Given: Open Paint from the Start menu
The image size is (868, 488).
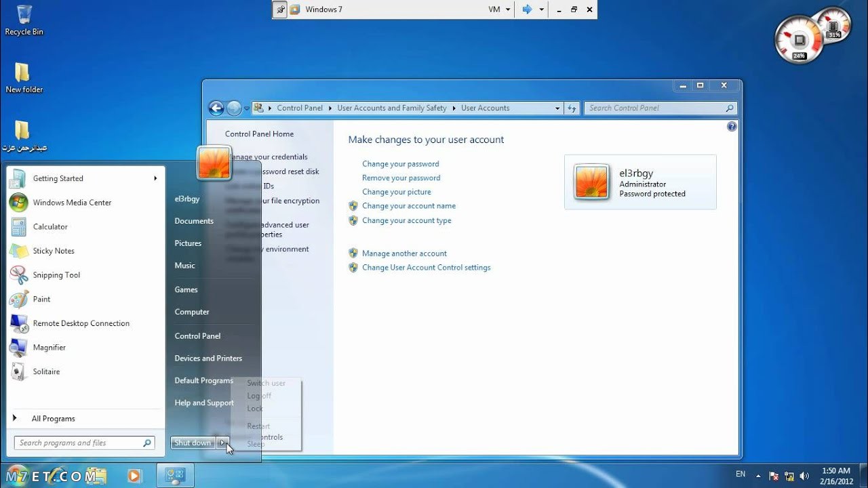Looking at the screenshot, I should [85, 299].
